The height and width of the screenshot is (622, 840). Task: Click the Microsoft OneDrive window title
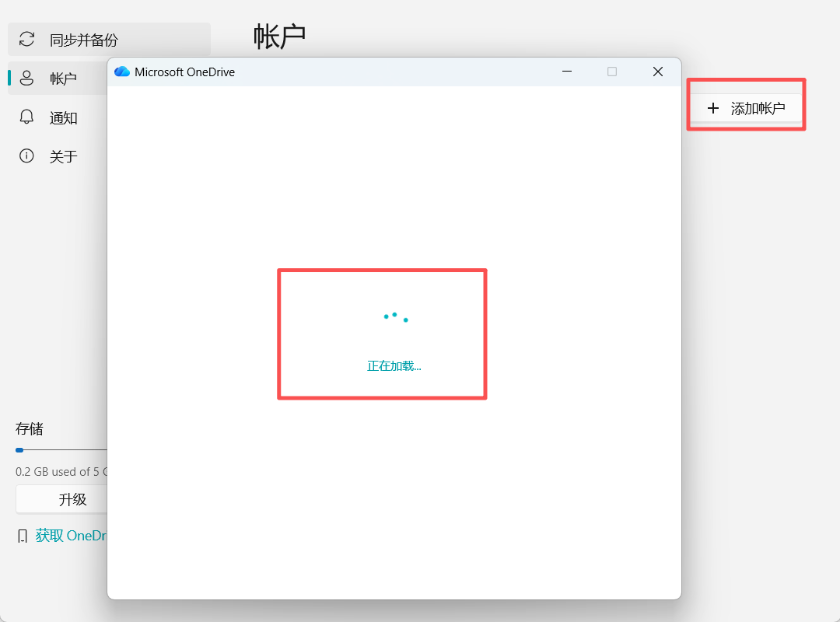185,72
